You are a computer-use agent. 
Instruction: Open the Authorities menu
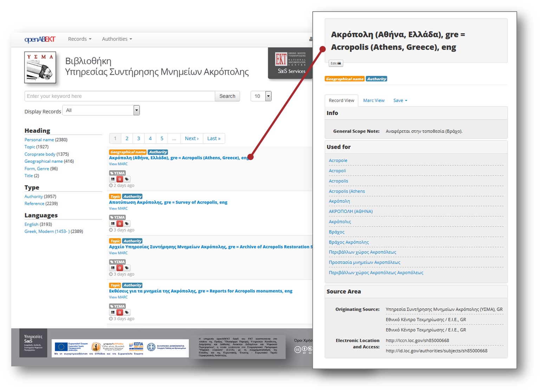[117, 39]
